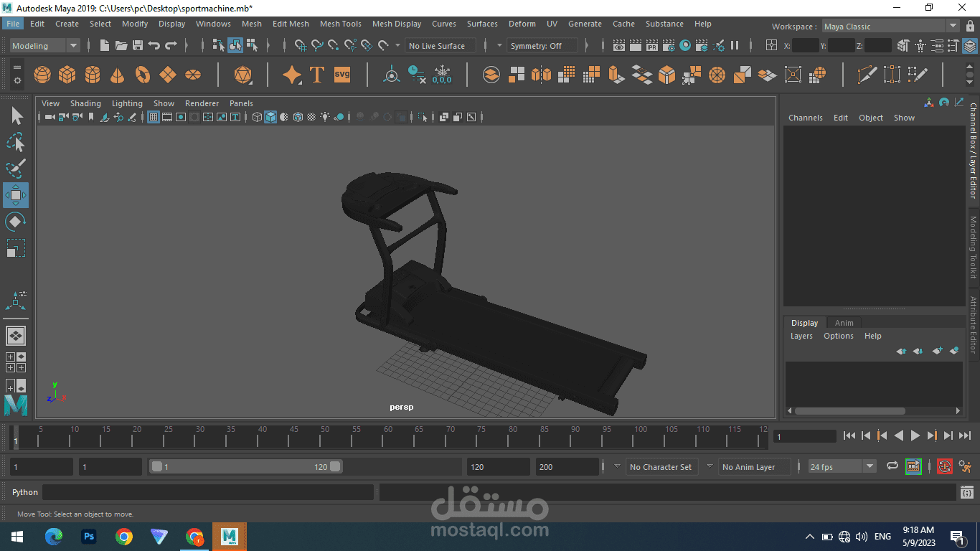Select the Polygon Sphere shelf icon
The height and width of the screenshot is (551, 980).
(x=42, y=75)
